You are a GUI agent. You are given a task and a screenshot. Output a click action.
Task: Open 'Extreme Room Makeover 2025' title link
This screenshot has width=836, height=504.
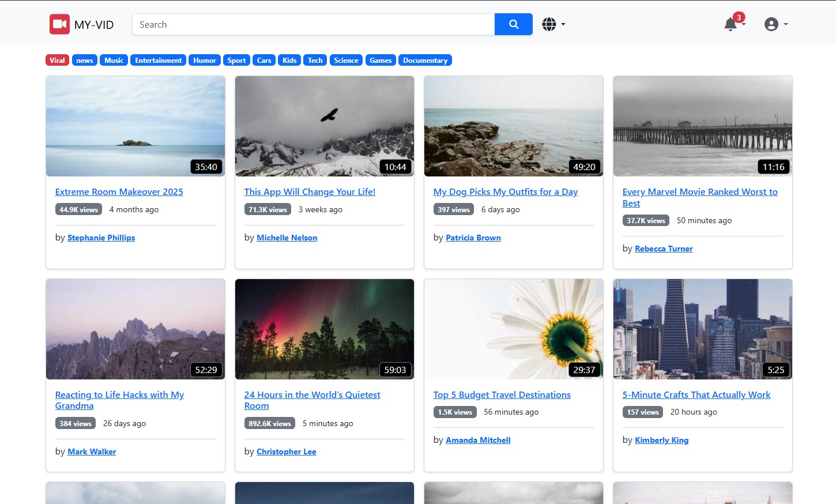pos(119,191)
